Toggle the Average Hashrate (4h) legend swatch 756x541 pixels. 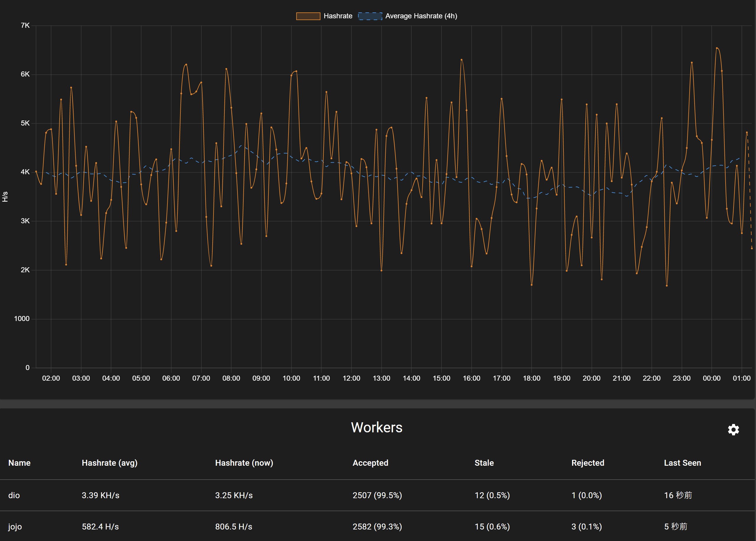[x=370, y=16]
